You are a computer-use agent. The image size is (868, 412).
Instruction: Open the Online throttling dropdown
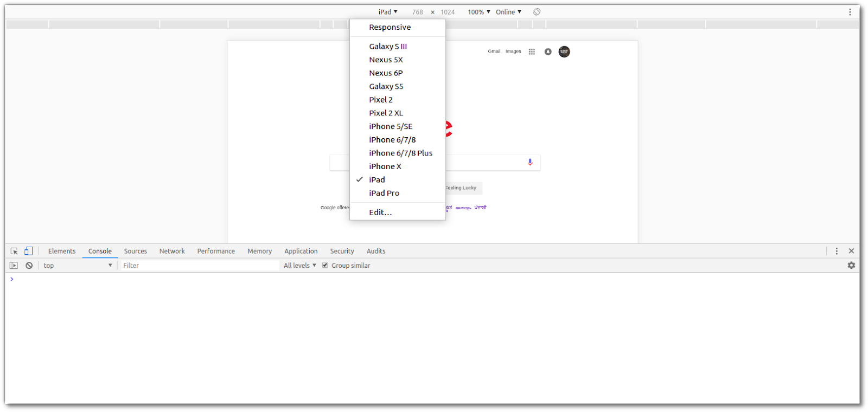[x=508, y=12]
